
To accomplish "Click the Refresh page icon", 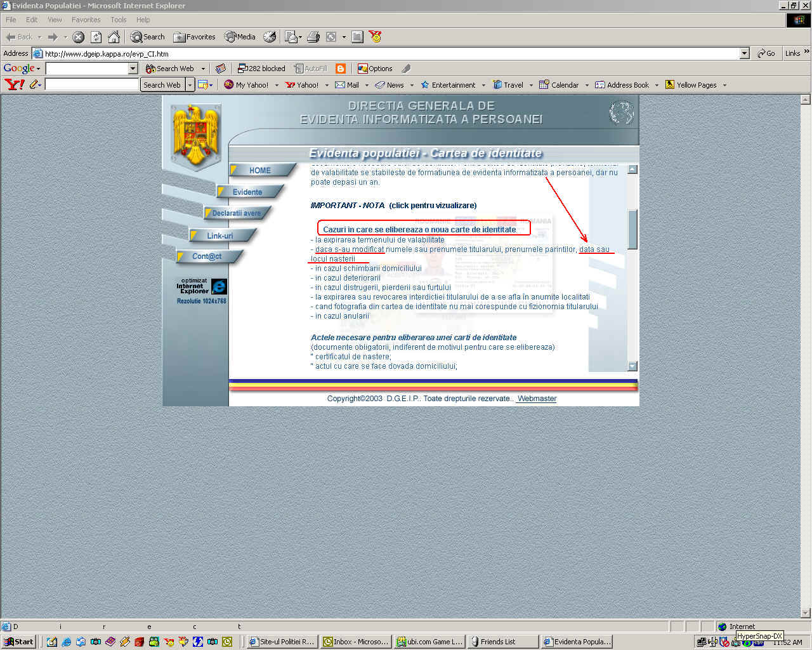I will (x=96, y=37).
